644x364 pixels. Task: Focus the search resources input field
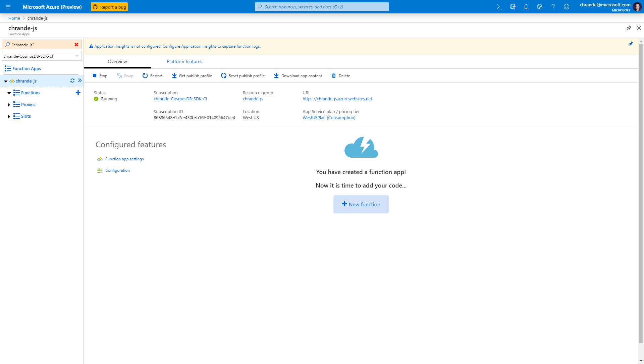(322, 7)
